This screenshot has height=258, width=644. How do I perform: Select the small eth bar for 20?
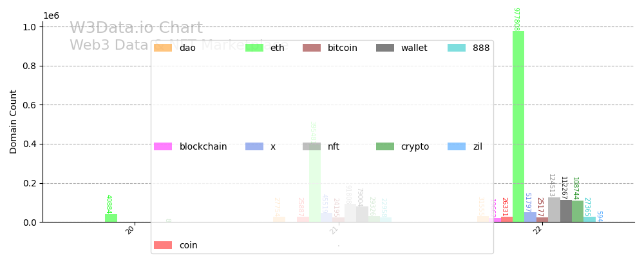click(x=111, y=218)
